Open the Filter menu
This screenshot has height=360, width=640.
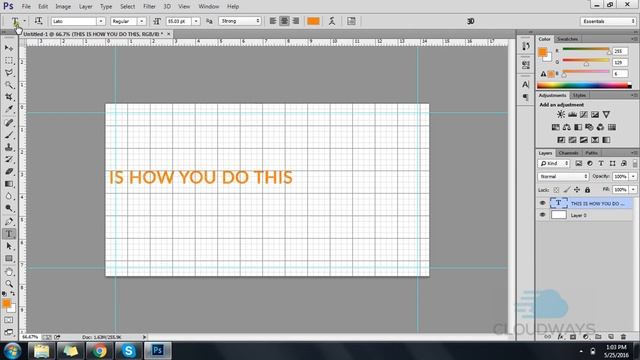pyautogui.click(x=149, y=7)
